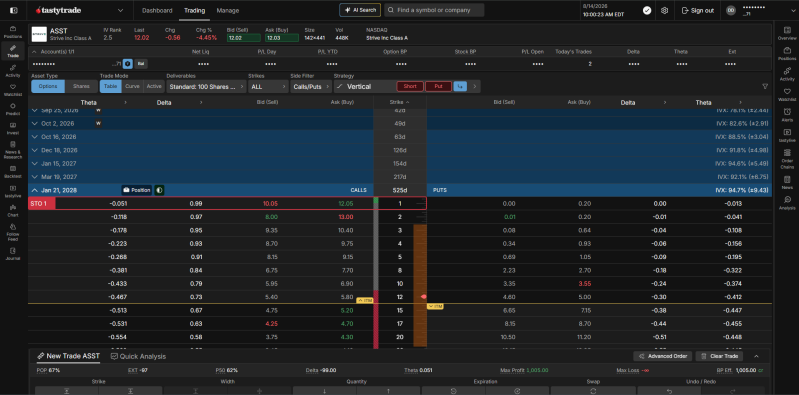
Task: Toggle the Put option type button
Action: [438, 87]
